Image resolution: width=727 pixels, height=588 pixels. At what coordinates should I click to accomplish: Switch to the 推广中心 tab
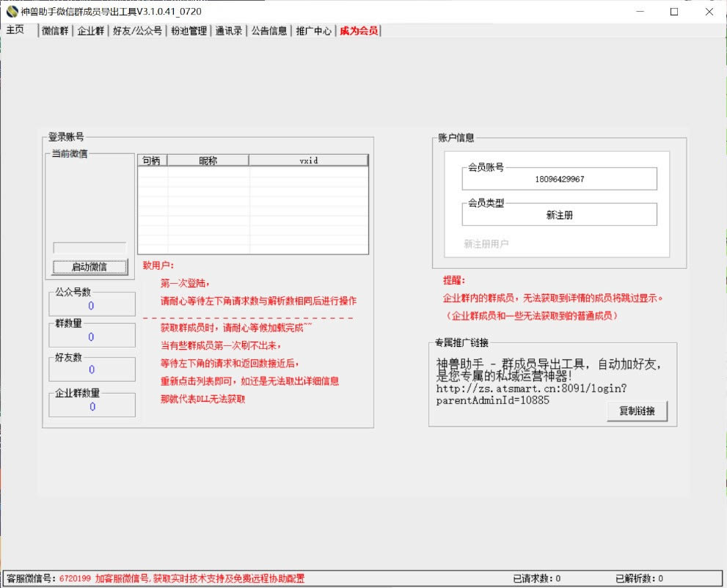(314, 31)
